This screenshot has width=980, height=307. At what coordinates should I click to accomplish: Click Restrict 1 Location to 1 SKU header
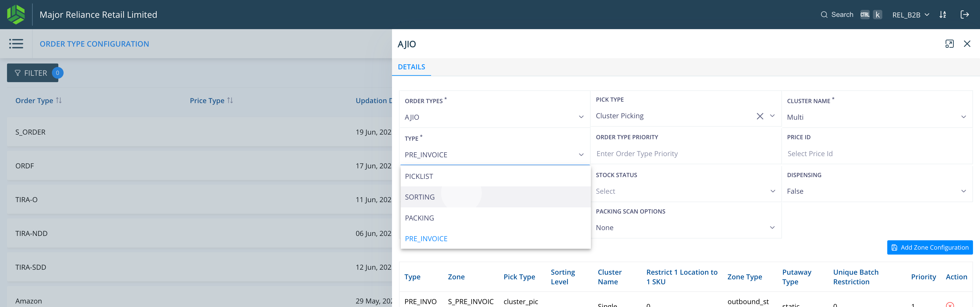tap(682, 277)
